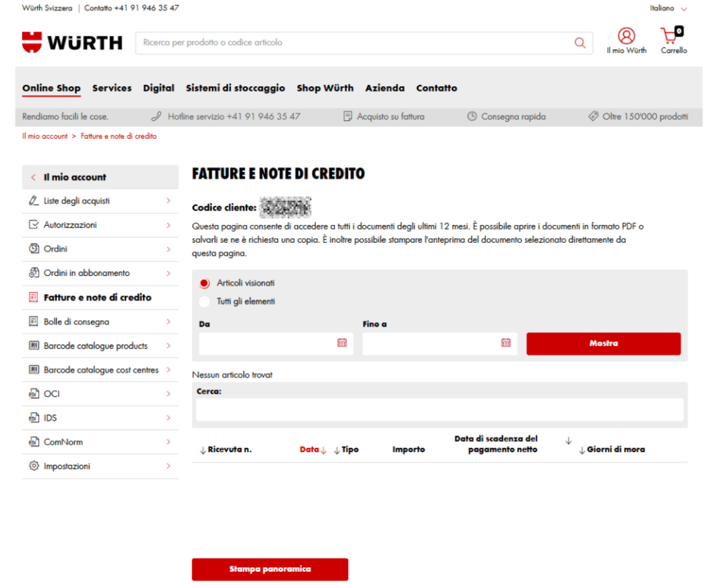Viewport: 718px width, 588px height.
Task: Click into the Da date field
Action: (x=276, y=343)
